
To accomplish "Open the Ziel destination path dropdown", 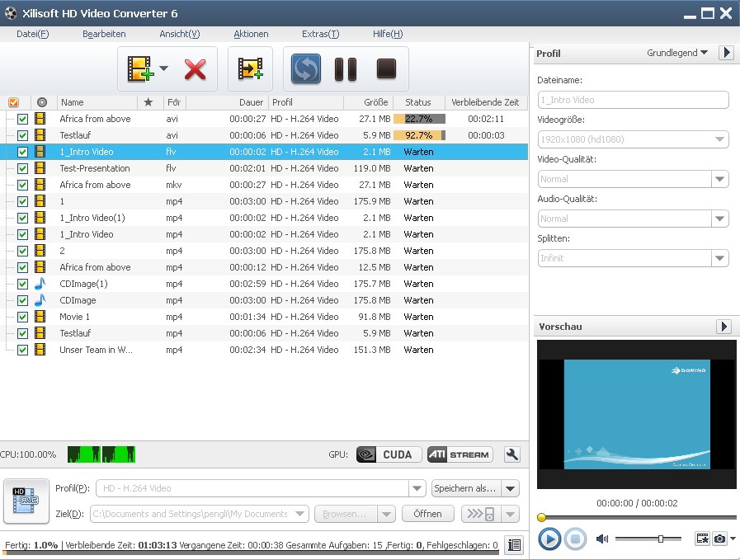I will click(x=299, y=514).
